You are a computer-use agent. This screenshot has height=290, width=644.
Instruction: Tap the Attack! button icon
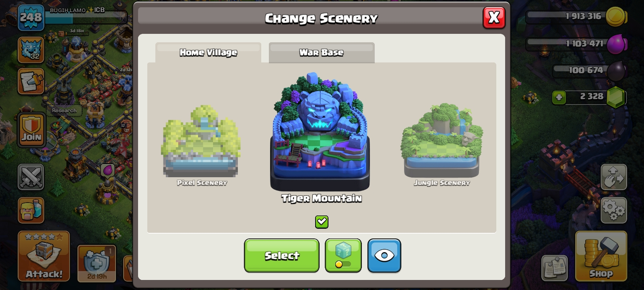pyautogui.click(x=44, y=256)
